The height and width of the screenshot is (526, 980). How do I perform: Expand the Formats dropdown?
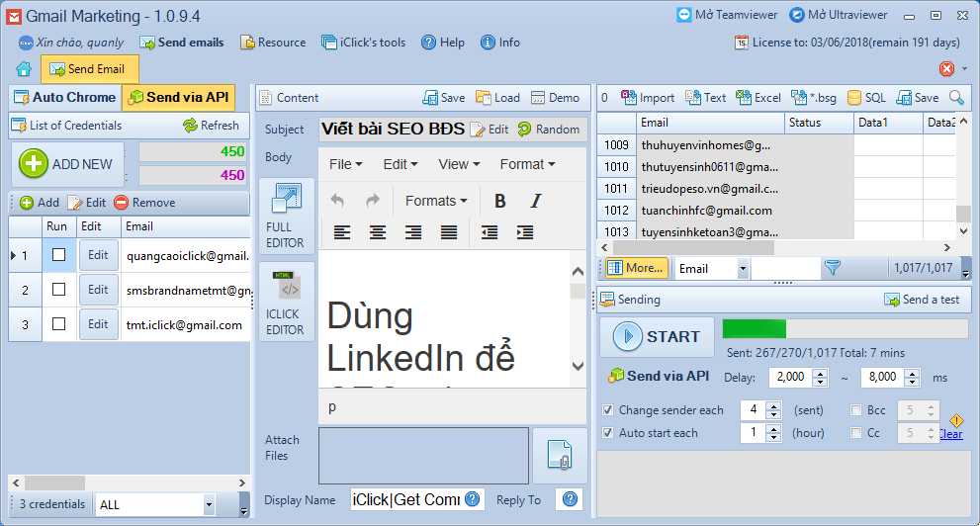436,201
